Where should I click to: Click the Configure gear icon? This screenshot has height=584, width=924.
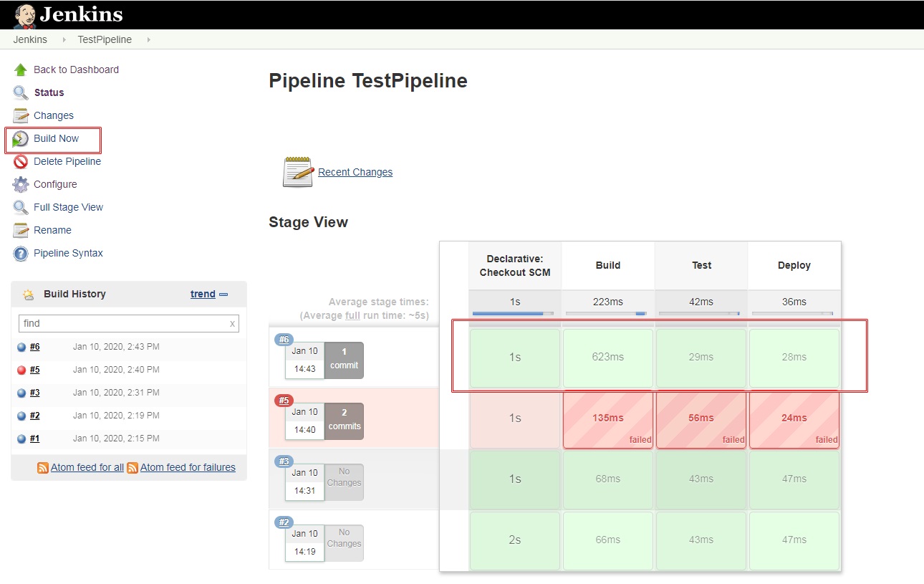21,184
